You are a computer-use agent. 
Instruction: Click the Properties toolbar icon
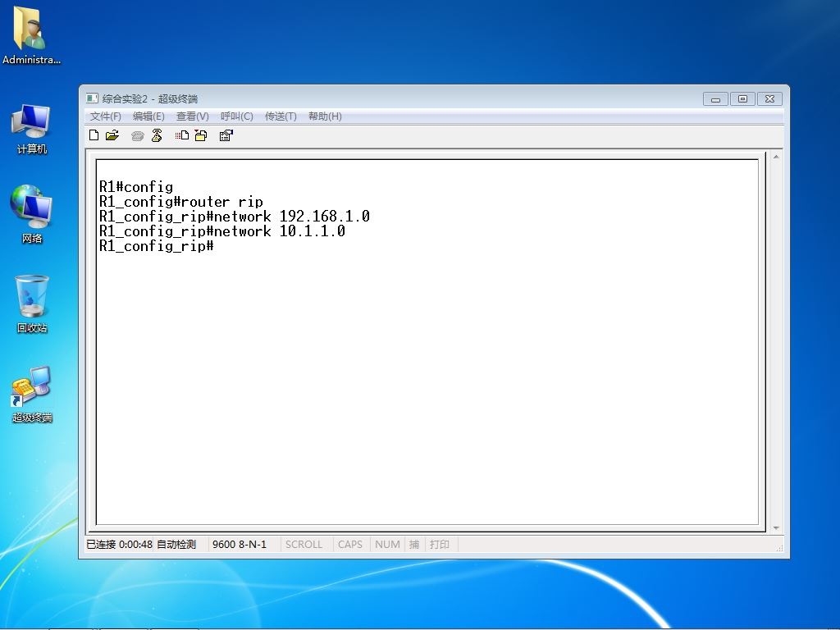click(x=226, y=135)
